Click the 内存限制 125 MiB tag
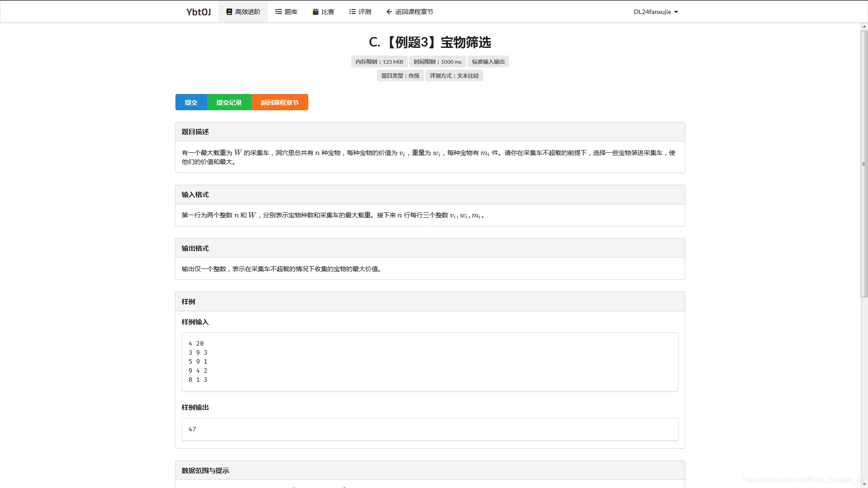This screenshot has width=868, height=488. [379, 62]
